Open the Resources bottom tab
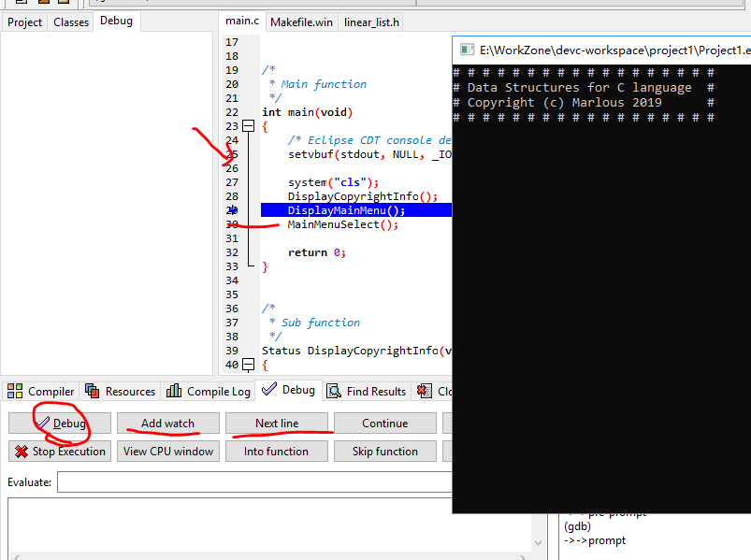The image size is (751, 560). (121, 392)
